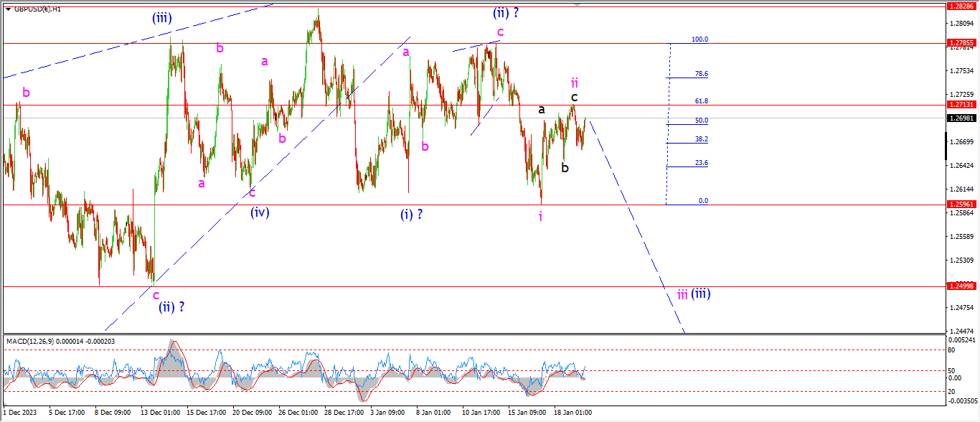980x422 pixels.
Task: Click the 18 Jan 01:00 time label
Action: pos(573,413)
